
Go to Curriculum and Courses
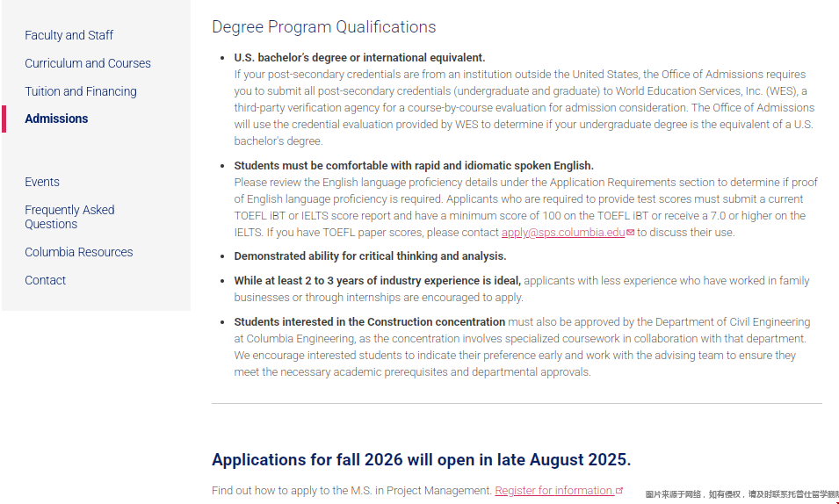coord(88,63)
